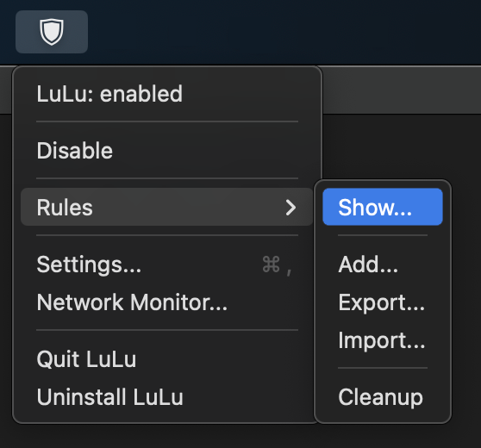Expand the Rules submenu chevron arrow
Screen dimensions: 481x448
click(290, 208)
